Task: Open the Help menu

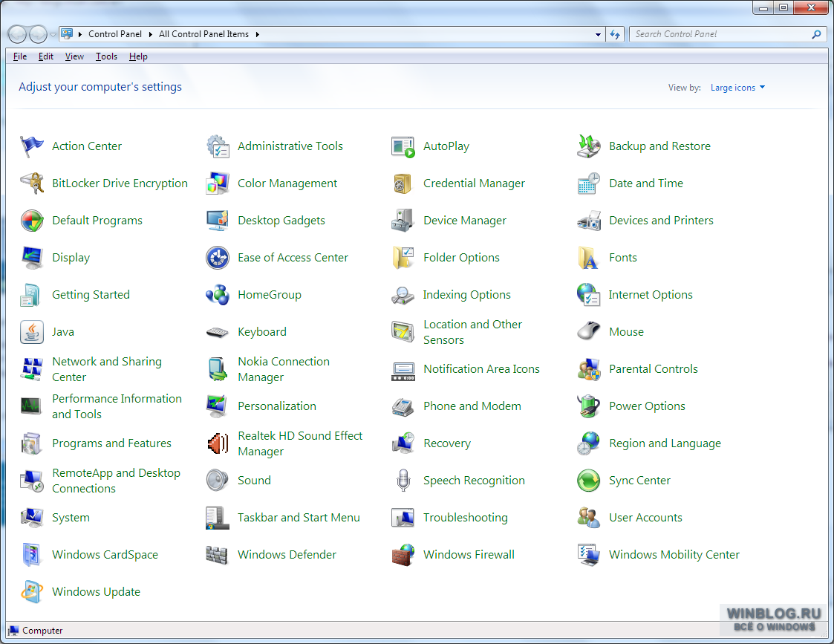Action: click(138, 56)
